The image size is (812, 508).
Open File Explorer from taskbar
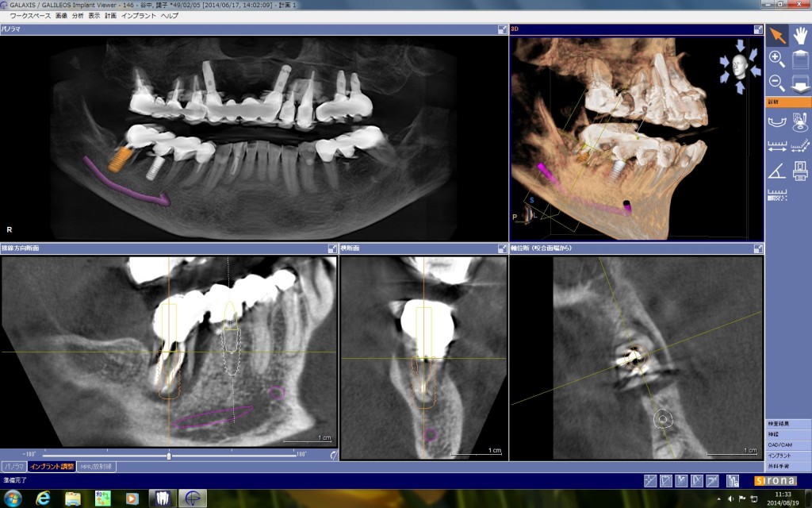coord(73,498)
